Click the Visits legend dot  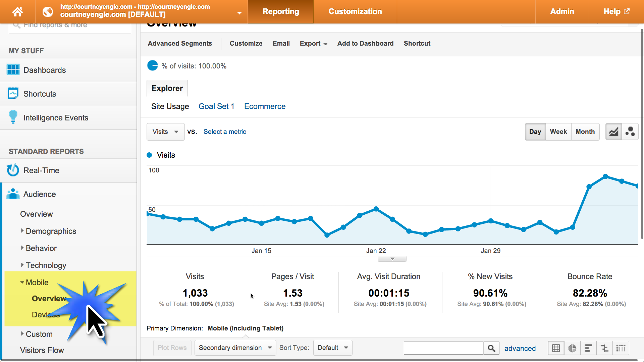click(150, 155)
